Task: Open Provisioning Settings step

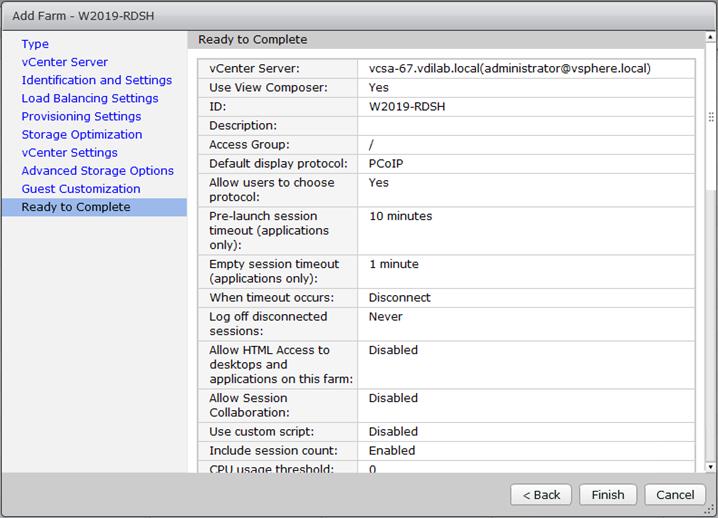Action: 81,116
